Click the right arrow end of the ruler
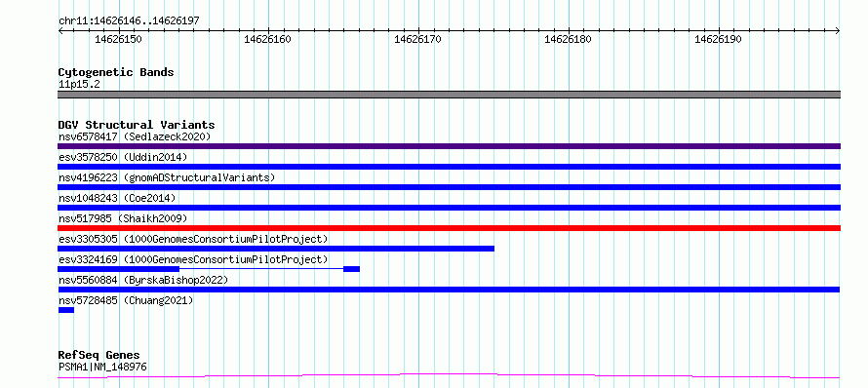The height and width of the screenshot is (388, 868). pyautogui.click(x=838, y=31)
